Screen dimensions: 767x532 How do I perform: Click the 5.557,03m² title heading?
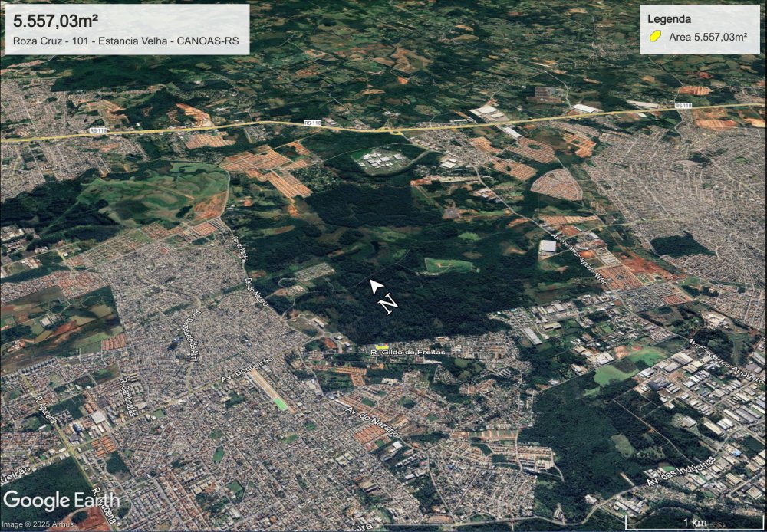(56, 18)
